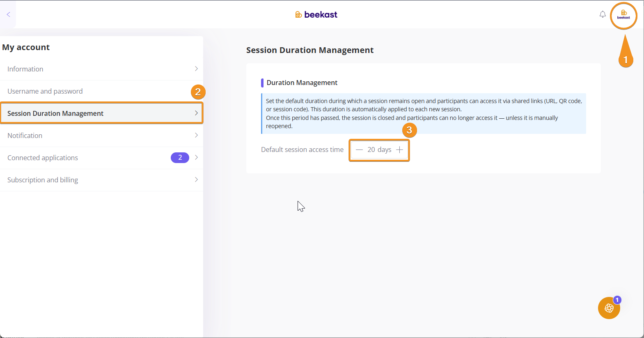Increase session access time with plus
This screenshot has width=644, height=338.
[399, 150]
